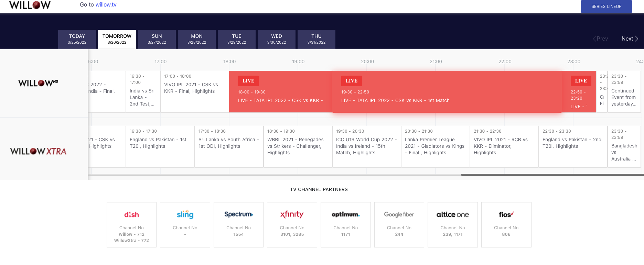The width and height of the screenshot is (644, 265).
Task: Open the Series Lineup button
Action: click(x=606, y=7)
